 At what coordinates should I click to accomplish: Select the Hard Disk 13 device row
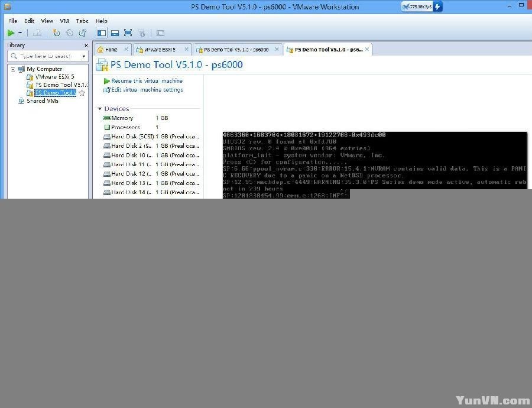coord(151,183)
